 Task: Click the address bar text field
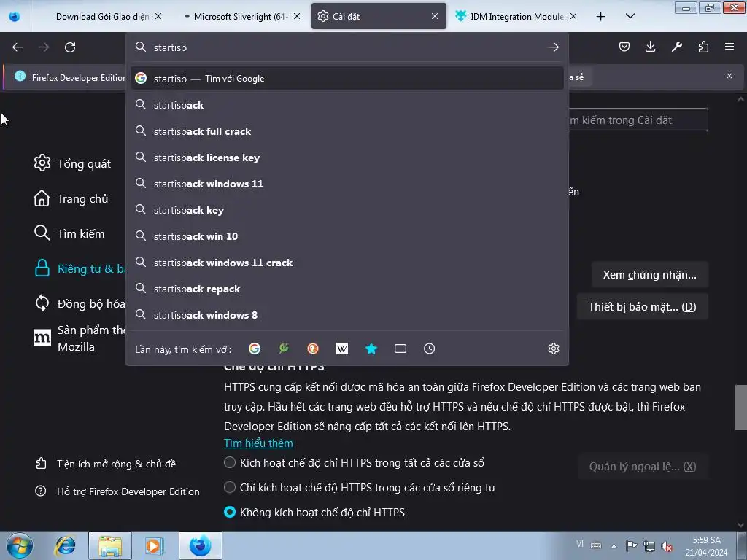tap(348, 47)
